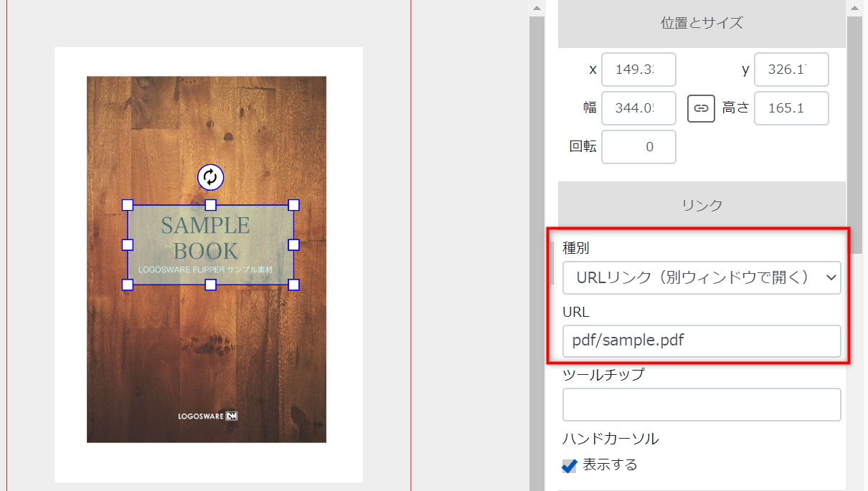Click the dropdown chevron next to URLリンク（別ウィンドウで開く）

(x=830, y=278)
